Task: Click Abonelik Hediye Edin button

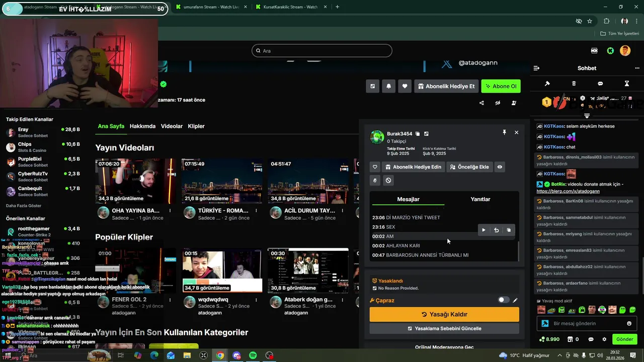Action: click(413, 167)
